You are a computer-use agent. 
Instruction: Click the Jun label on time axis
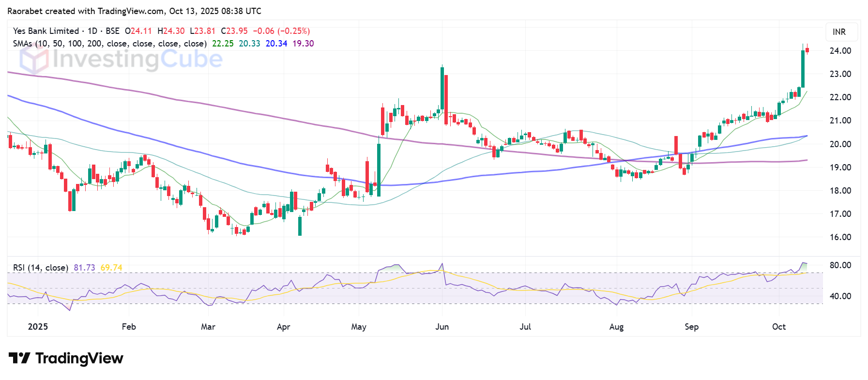pos(442,327)
